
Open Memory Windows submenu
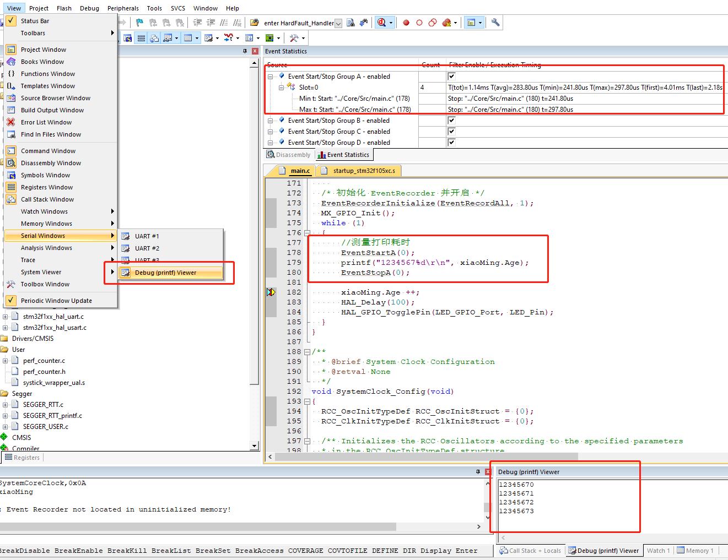click(x=61, y=224)
